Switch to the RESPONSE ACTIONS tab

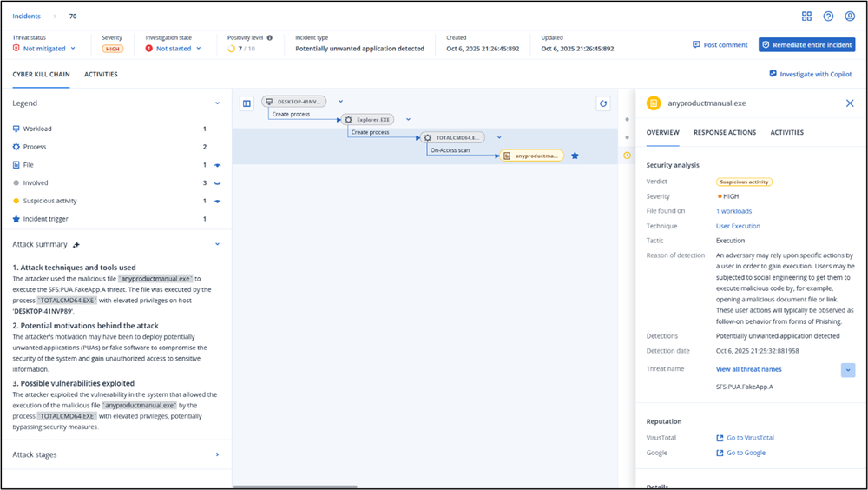(x=724, y=133)
